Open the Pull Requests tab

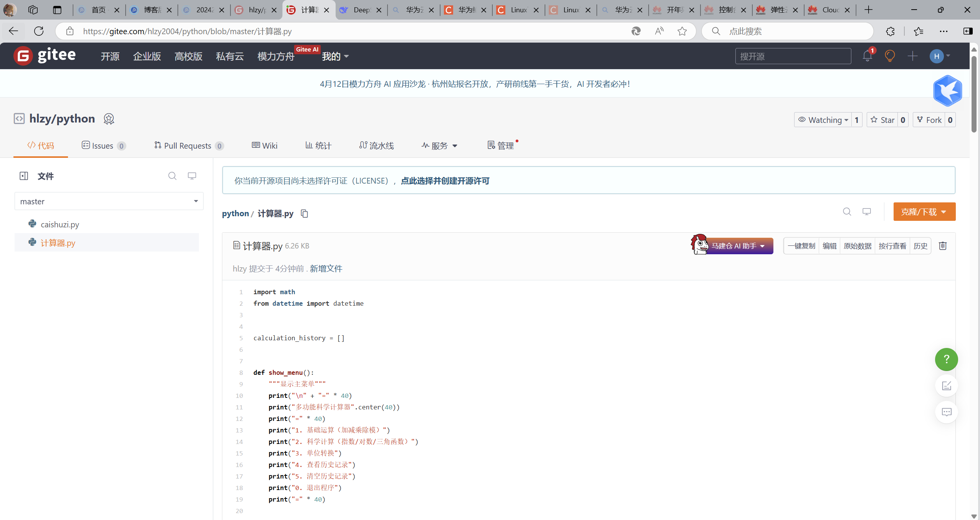(x=188, y=146)
